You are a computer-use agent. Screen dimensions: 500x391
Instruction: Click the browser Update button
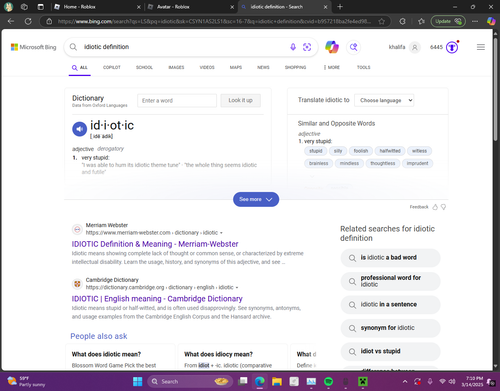click(x=448, y=21)
